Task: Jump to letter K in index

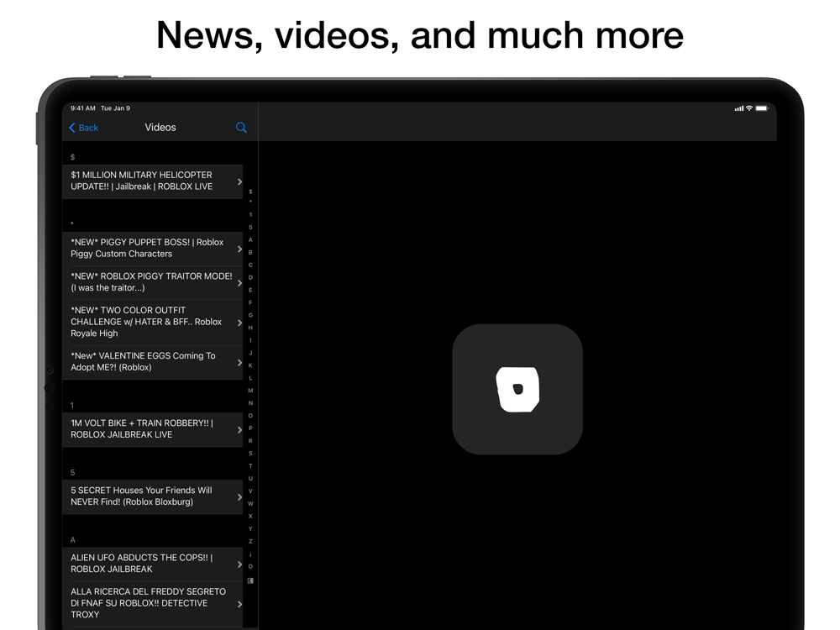Action: [250, 365]
